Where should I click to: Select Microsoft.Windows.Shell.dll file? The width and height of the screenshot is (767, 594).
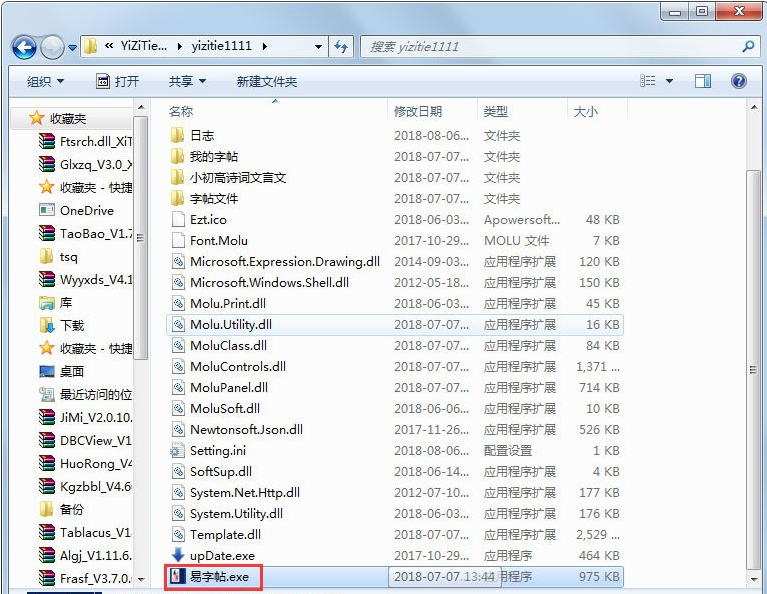269,283
